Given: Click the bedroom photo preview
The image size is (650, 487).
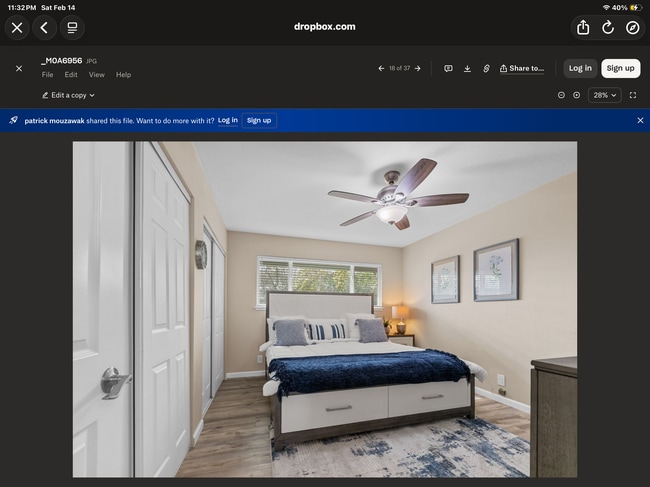Looking at the screenshot, I should tap(324, 308).
